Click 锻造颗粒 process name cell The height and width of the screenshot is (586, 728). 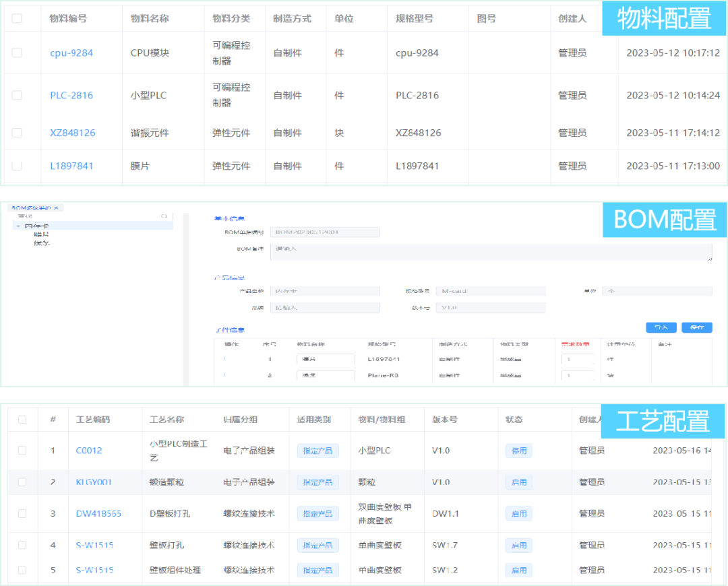[166, 482]
